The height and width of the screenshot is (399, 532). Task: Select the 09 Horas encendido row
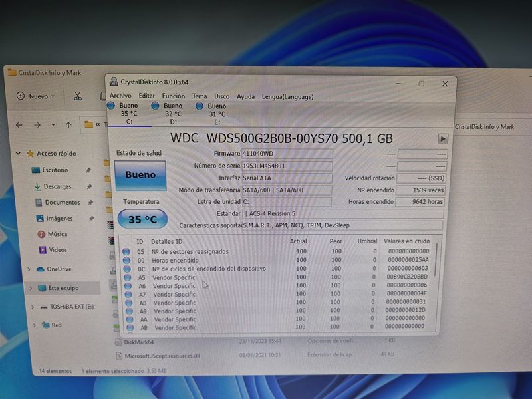coord(277,260)
